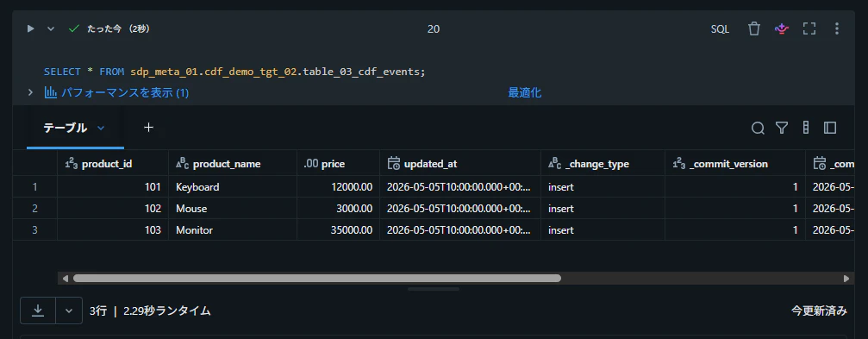Open cell kebab menu at top right
This screenshot has width=868, height=339.
837,28
